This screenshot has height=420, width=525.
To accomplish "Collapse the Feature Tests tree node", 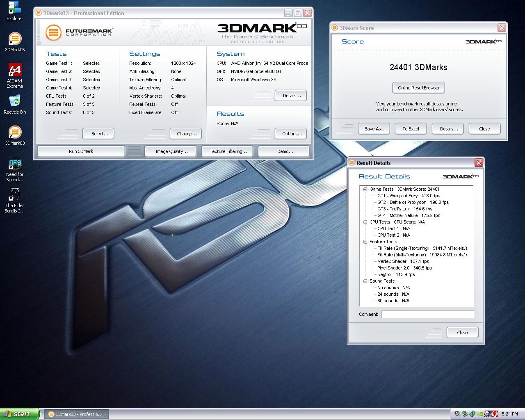I will point(365,242).
